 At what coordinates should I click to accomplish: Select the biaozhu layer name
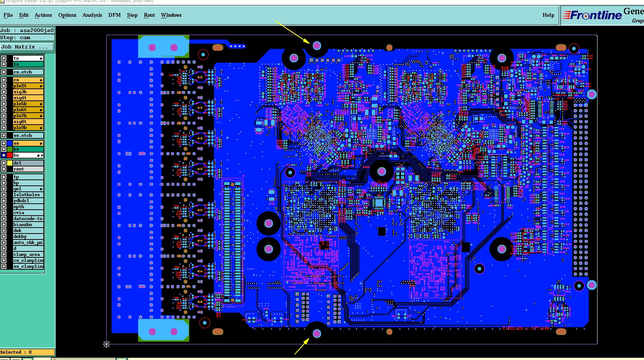coord(28,225)
